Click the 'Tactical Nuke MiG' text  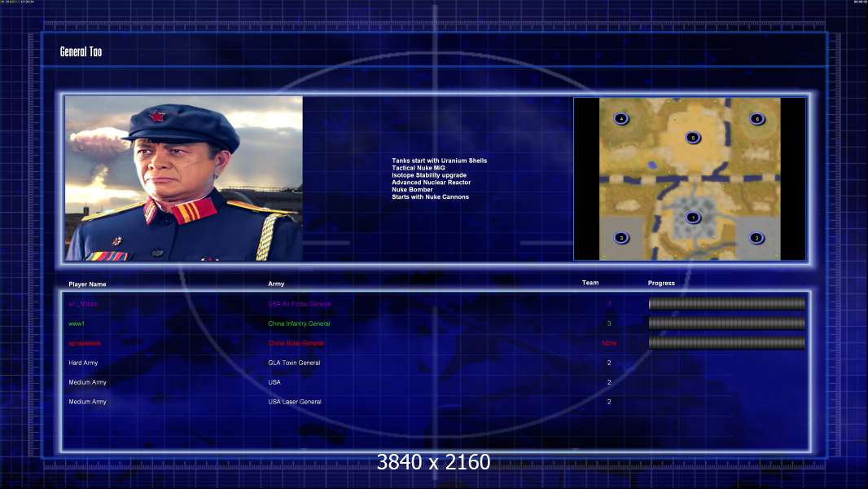[x=419, y=168]
